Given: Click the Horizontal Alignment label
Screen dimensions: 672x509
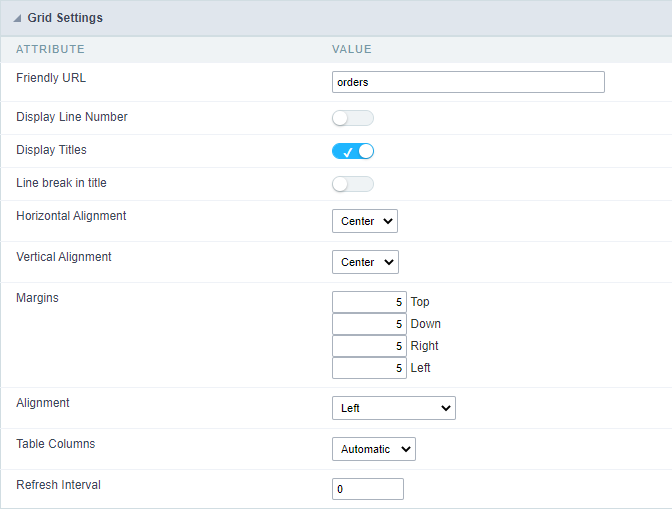Looking at the screenshot, I should pos(71,216).
